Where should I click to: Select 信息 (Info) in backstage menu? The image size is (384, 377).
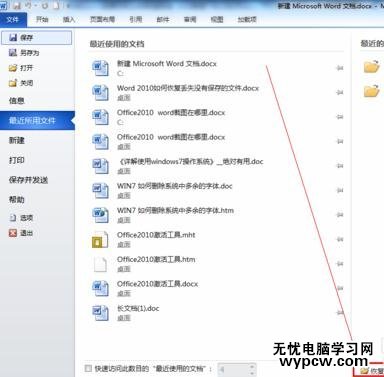17,100
